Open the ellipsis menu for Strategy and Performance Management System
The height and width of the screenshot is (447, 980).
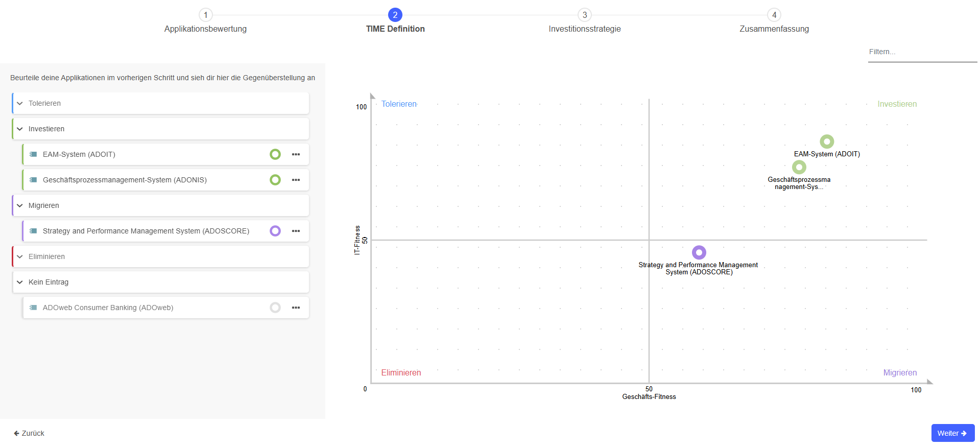(x=296, y=231)
